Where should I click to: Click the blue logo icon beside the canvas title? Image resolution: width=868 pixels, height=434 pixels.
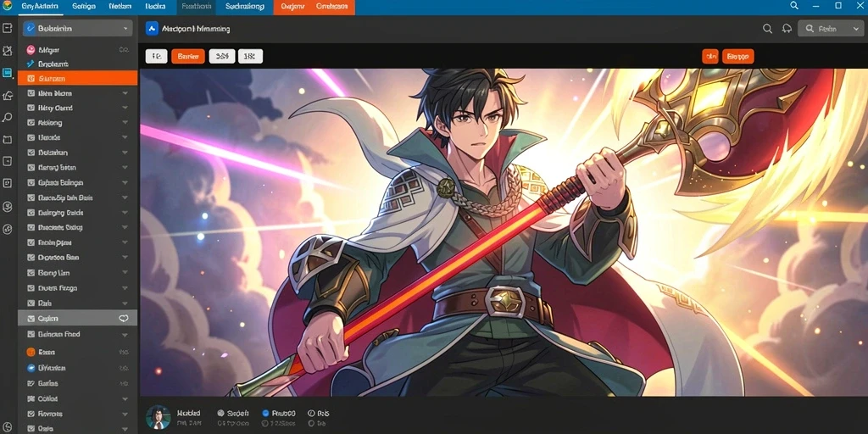(152, 29)
